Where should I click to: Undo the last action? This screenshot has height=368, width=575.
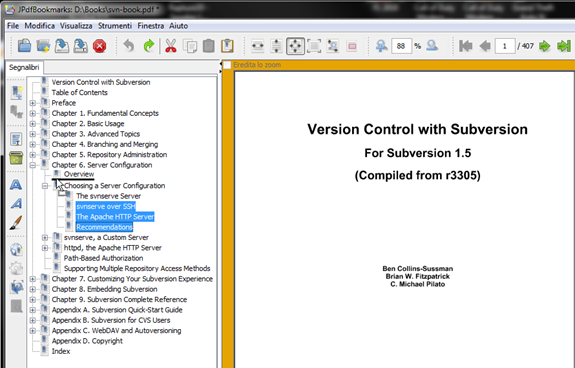coord(129,46)
